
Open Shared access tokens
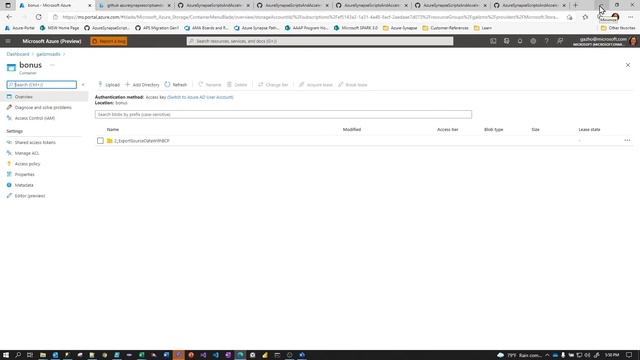[35, 142]
